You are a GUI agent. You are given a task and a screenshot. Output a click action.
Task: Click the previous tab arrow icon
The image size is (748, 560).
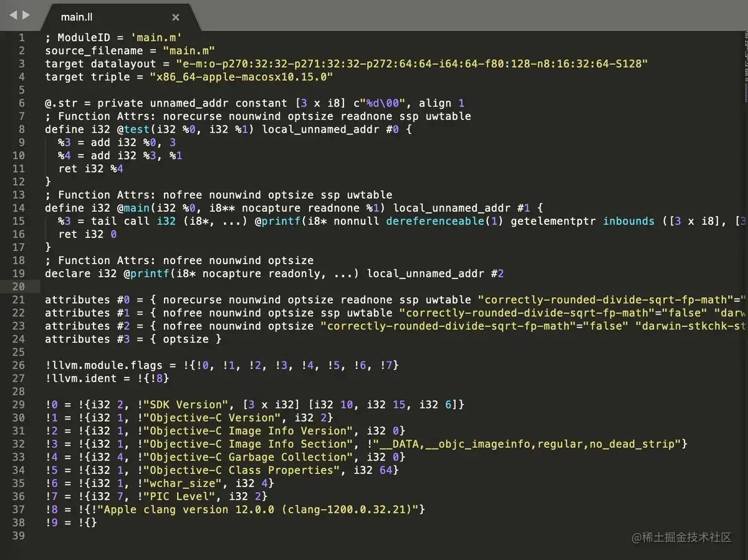[12, 14]
